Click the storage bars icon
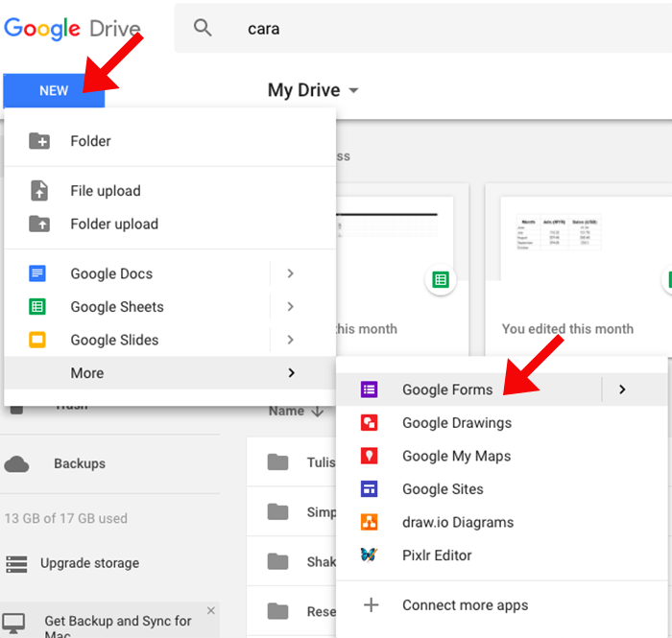Screen dimensions: 672x638 pyautogui.click(x=16, y=564)
